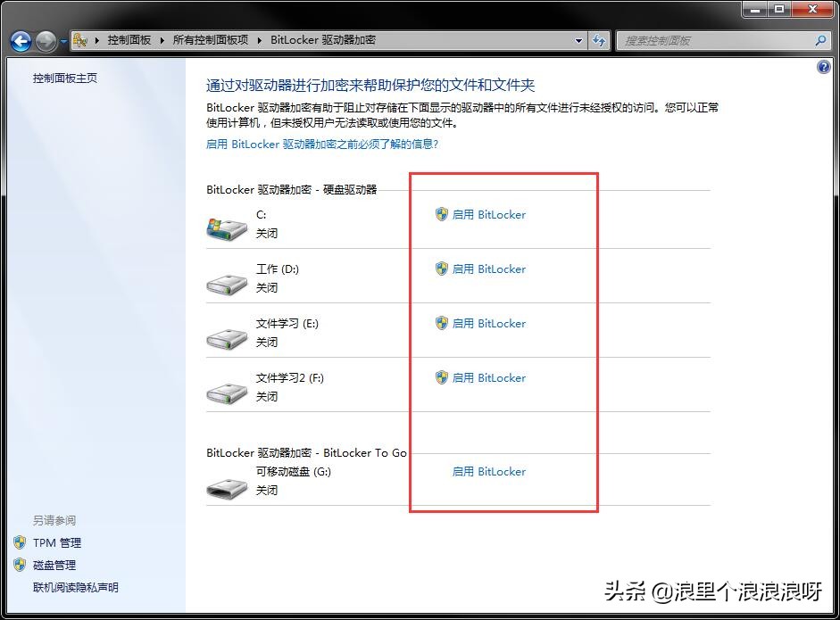840x620 pixels.
Task: Click the shield icon beside C: 启用 BitLocker
Action: point(441,214)
